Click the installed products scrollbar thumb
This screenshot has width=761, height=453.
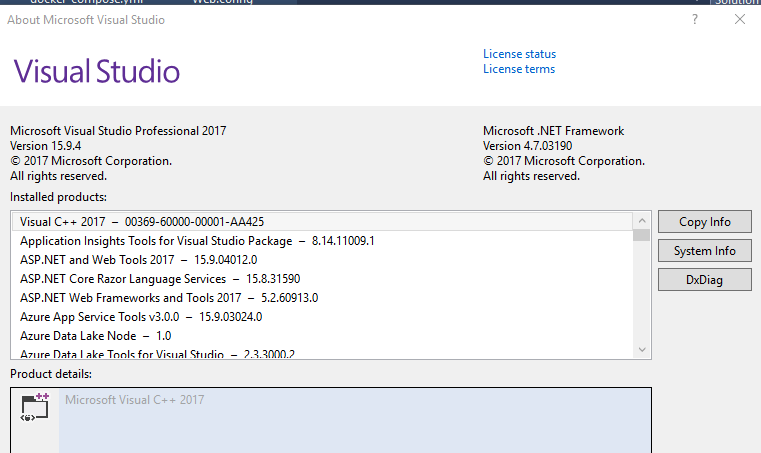tap(642, 235)
